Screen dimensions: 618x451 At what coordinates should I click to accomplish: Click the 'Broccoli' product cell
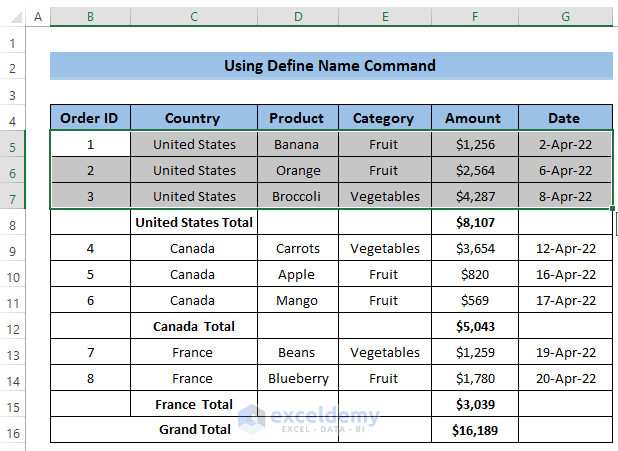pyautogui.click(x=298, y=196)
